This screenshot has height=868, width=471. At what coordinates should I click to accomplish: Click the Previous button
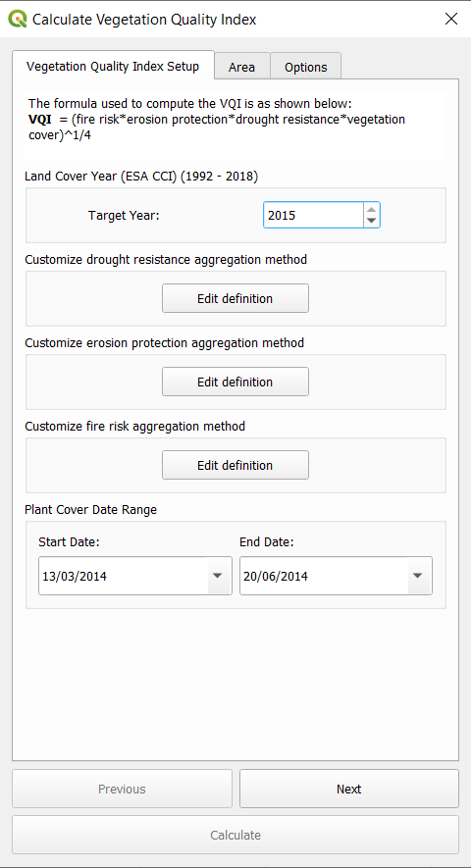(122, 789)
